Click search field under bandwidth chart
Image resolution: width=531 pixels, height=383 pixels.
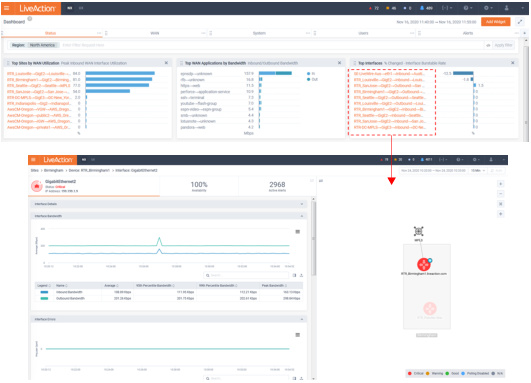pyautogui.click(x=246, y=275)
